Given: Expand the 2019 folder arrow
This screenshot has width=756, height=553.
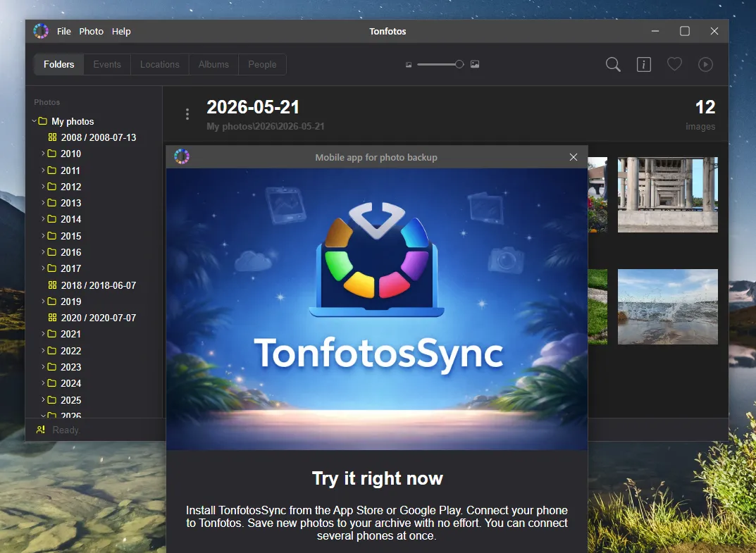Looking at the screenshot, I should (43, 301).
